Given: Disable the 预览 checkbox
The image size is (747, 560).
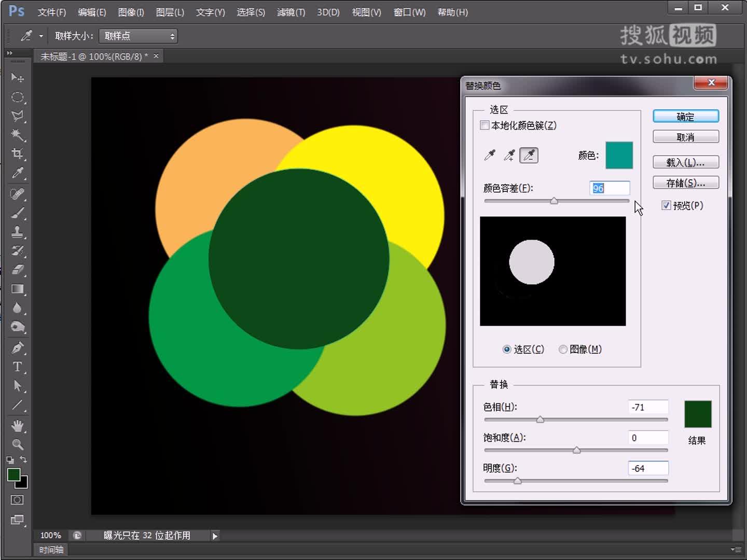Looking at the screenshot, I should click(666, 205).
